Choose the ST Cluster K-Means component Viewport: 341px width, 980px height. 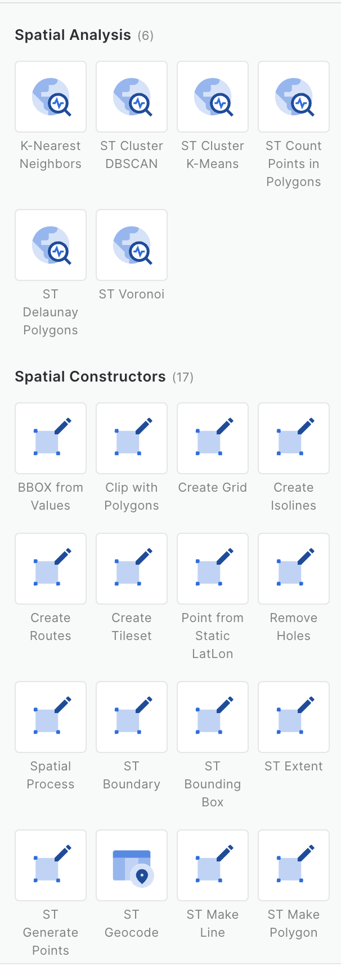click(213, 97)
